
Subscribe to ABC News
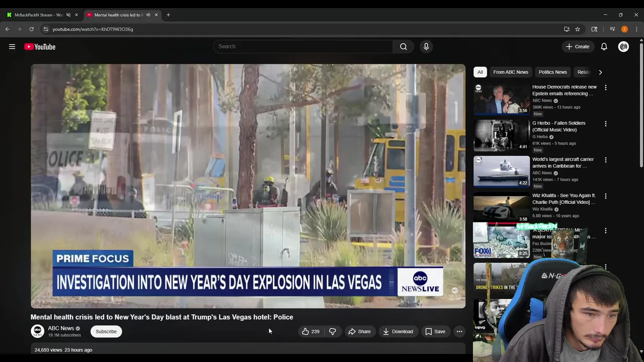click(x=106, y=331)
